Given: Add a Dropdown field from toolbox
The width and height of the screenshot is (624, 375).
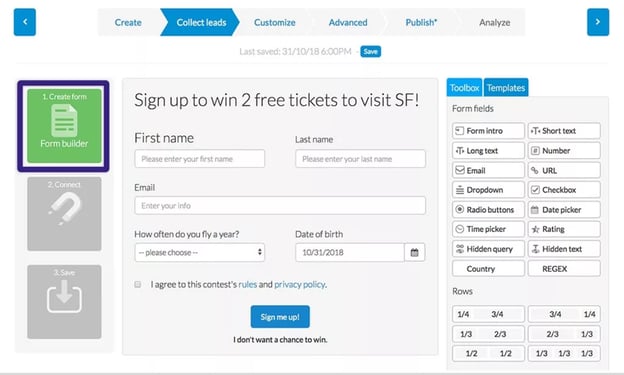Looking at the screenshot, I should coord(488,190).
